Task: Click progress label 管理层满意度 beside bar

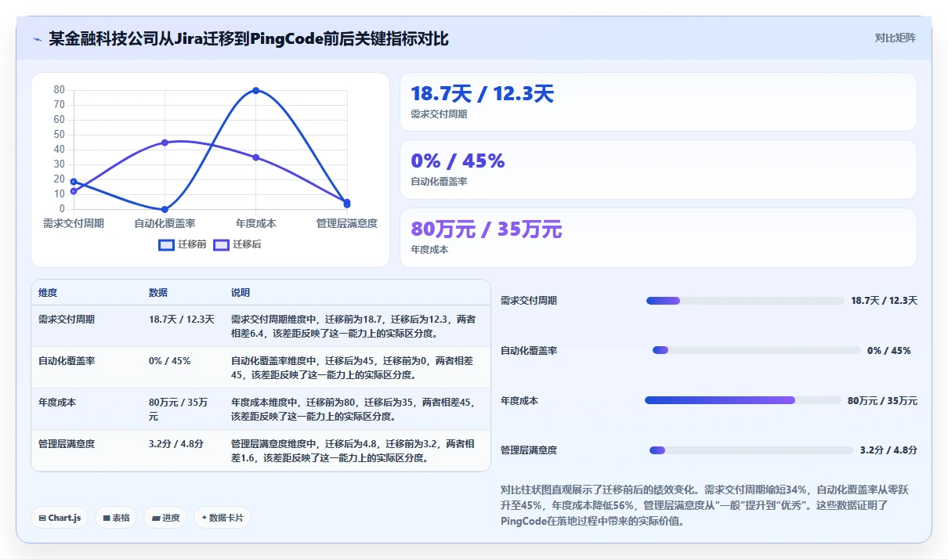Action: (x=529, y=450)
